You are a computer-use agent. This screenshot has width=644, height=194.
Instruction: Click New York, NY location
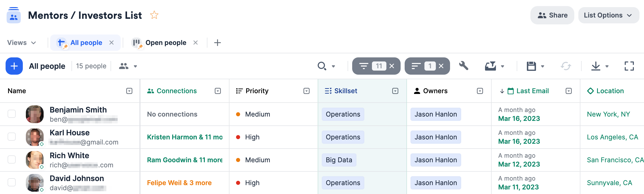tap(609, 114)
